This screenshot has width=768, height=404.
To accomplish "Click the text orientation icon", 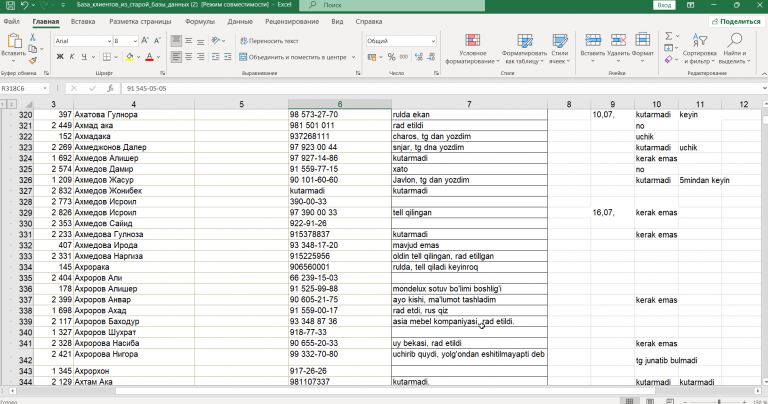I will (x=215, y=41).
